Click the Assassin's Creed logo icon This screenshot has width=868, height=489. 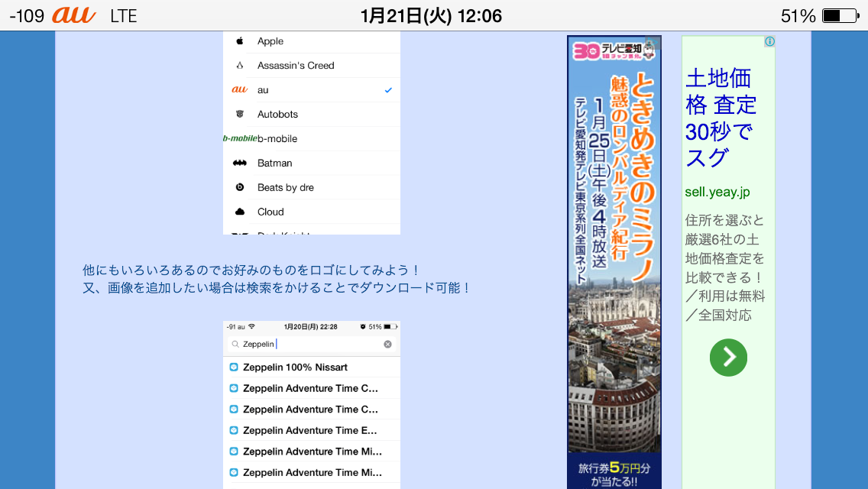coord(240,66)
